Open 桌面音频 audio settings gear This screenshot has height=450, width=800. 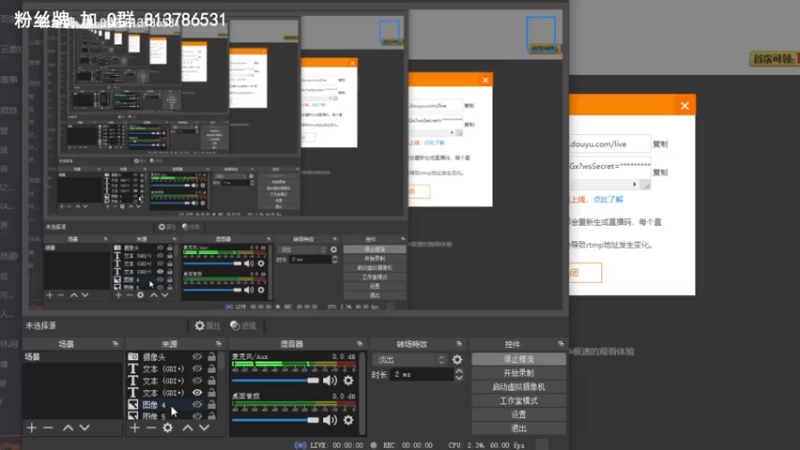click(348, 420)
